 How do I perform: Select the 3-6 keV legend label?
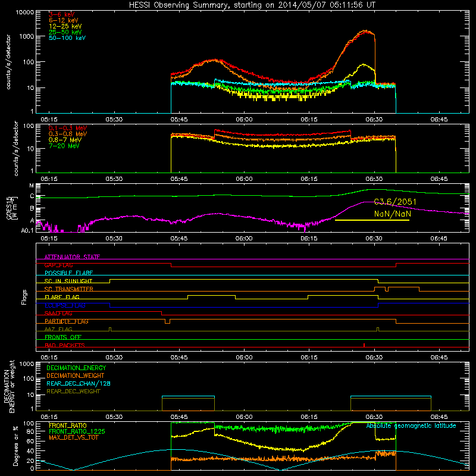[x=62, y=14]
